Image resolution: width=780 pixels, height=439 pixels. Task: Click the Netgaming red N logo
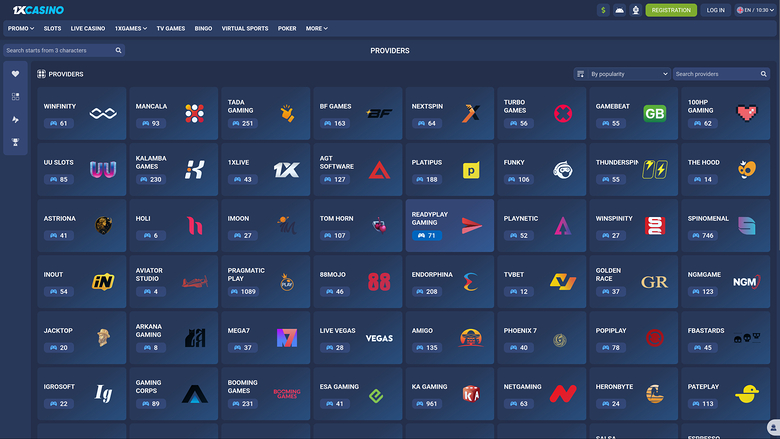pyautogui.click(x=563, y=394)
